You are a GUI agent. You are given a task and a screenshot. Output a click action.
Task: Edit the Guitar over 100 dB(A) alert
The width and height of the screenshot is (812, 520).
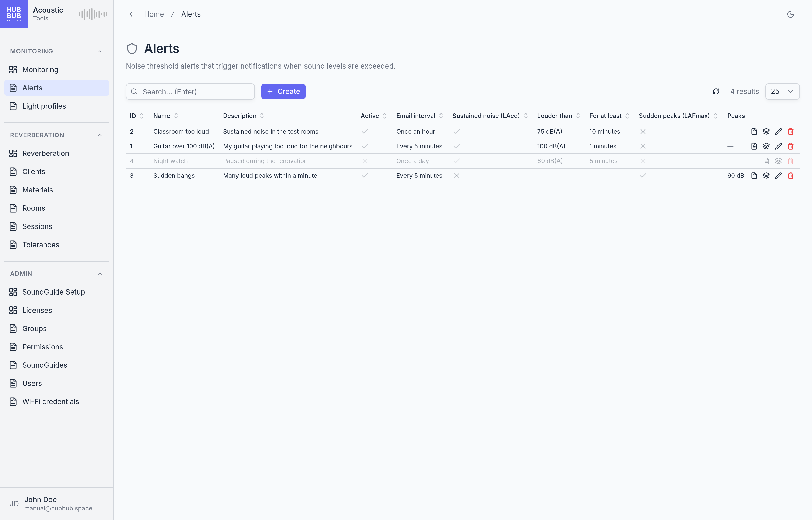click(x=778, y=146)
